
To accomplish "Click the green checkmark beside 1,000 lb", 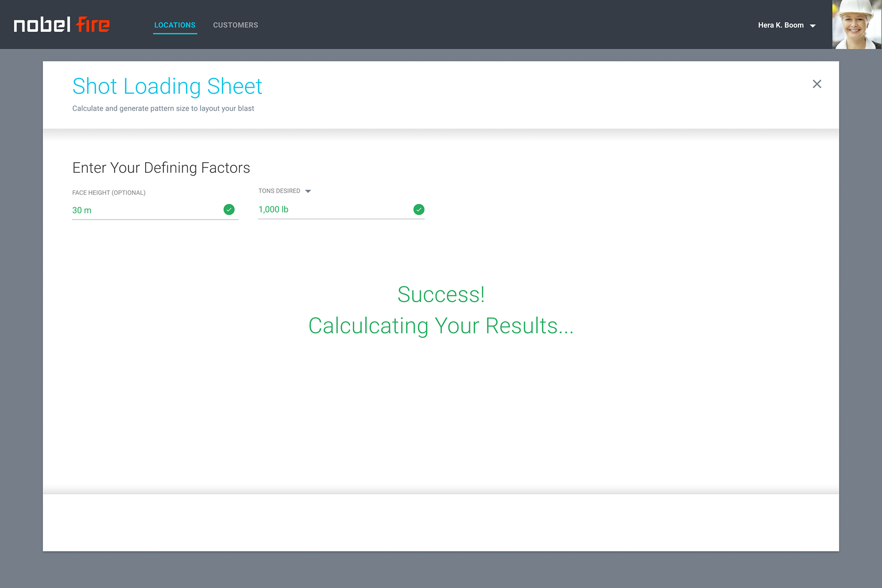I will pyautogui.click(x=419, y=209).
